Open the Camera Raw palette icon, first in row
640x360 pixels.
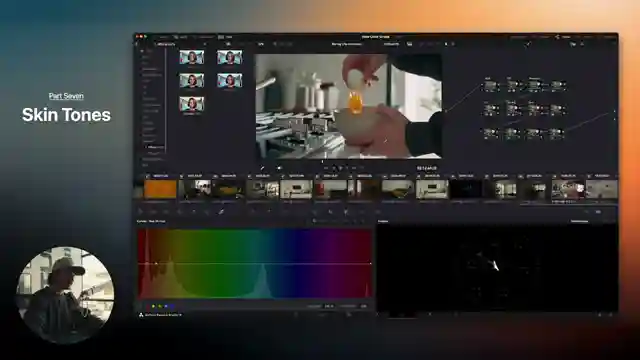[x=140, y=211]
